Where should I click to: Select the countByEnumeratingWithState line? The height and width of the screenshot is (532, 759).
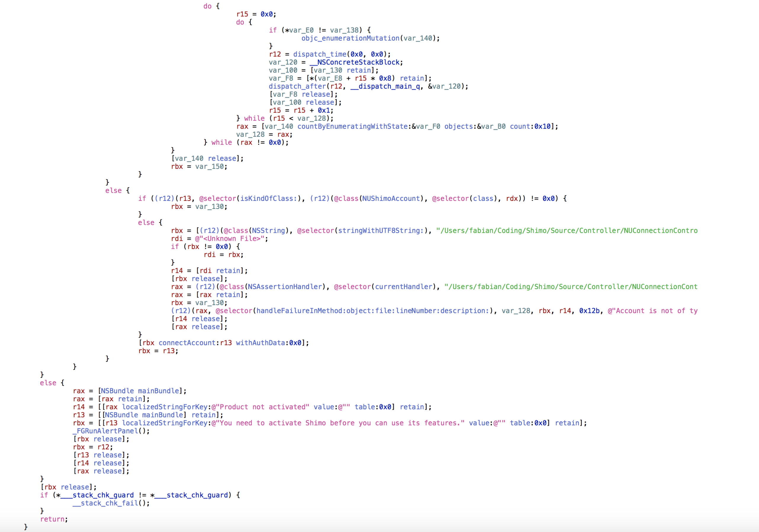(397, 126)
